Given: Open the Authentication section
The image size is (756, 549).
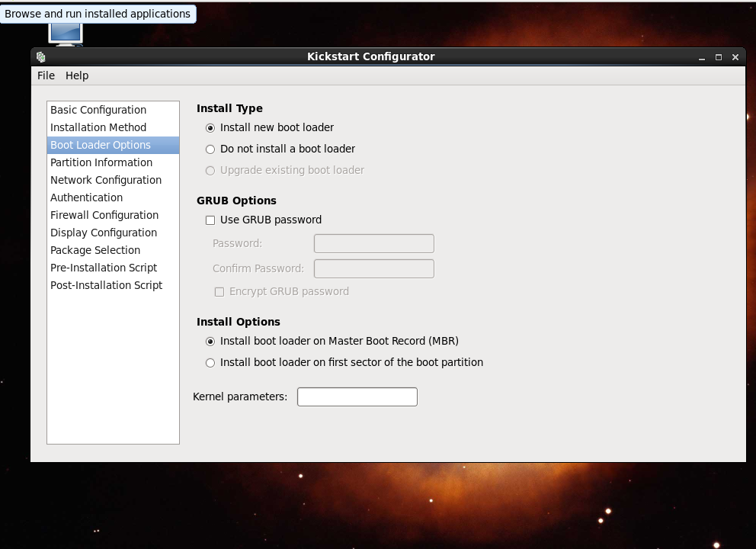Looking at the screenshot, I should 113,197.
